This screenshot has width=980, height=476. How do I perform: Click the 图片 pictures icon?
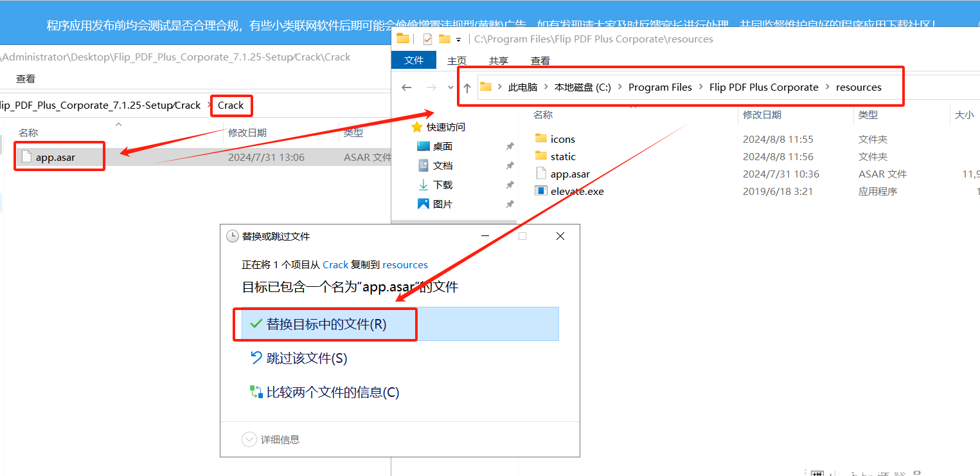click(x=423, y=204)
